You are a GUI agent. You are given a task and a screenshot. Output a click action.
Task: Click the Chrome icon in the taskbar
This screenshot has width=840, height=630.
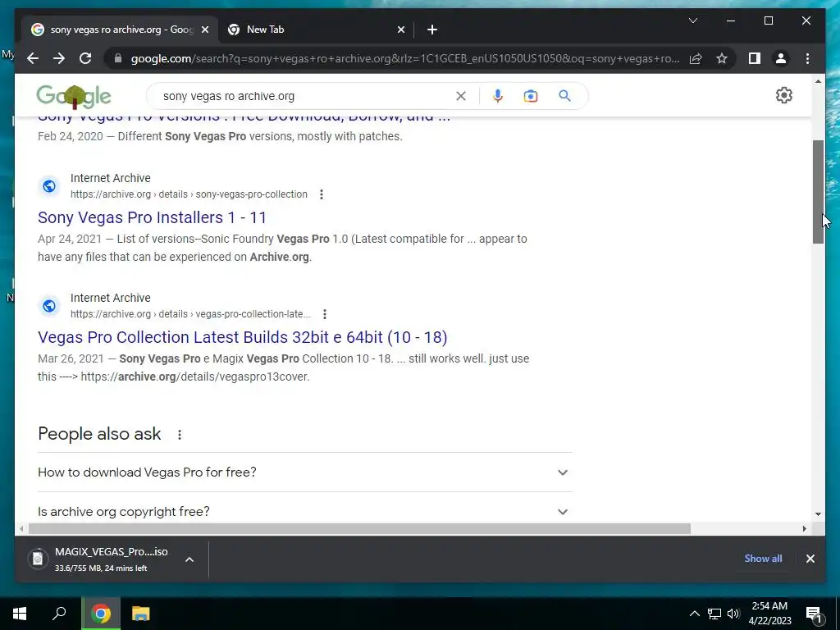[x=101, y=614]
